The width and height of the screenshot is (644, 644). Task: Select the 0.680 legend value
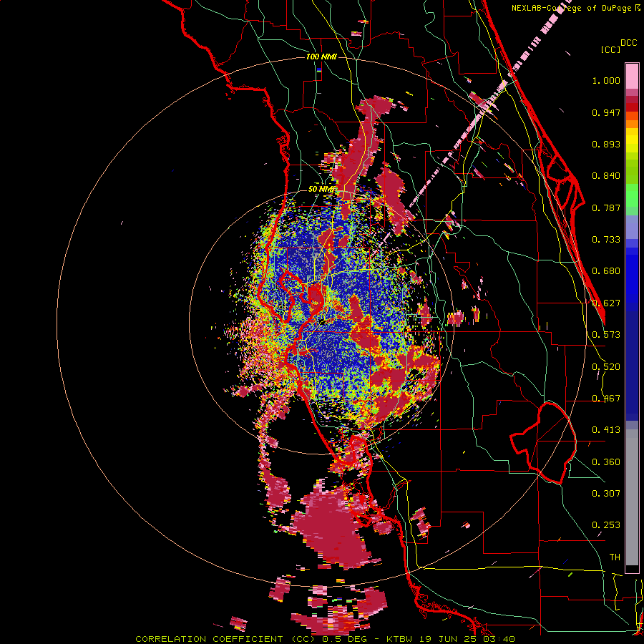[x=606, y=271]
